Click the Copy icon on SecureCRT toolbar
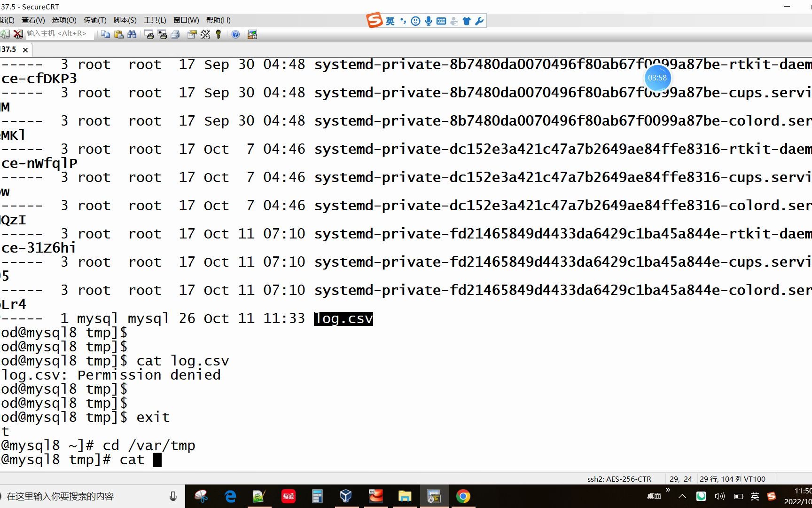The width and height of the screenshot is (812, 508). (106, 34)
